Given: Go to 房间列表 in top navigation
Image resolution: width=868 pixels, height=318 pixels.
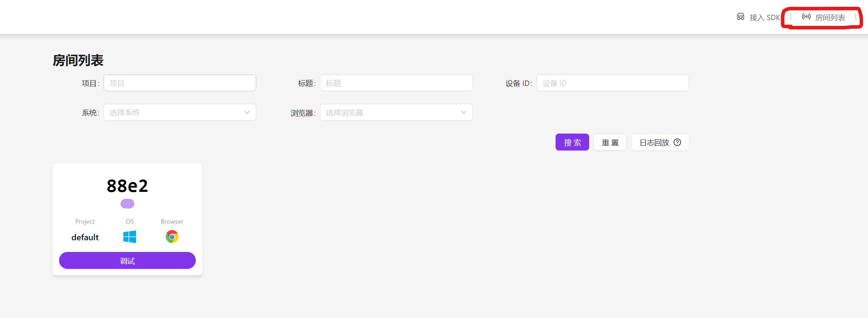Looking at the screenshot, I should [x=830, y=17].
